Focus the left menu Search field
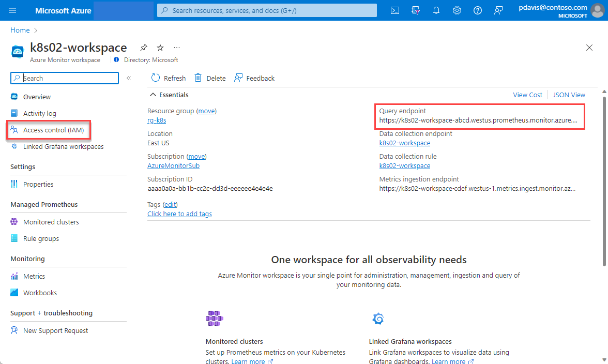 tap(64, 78)
